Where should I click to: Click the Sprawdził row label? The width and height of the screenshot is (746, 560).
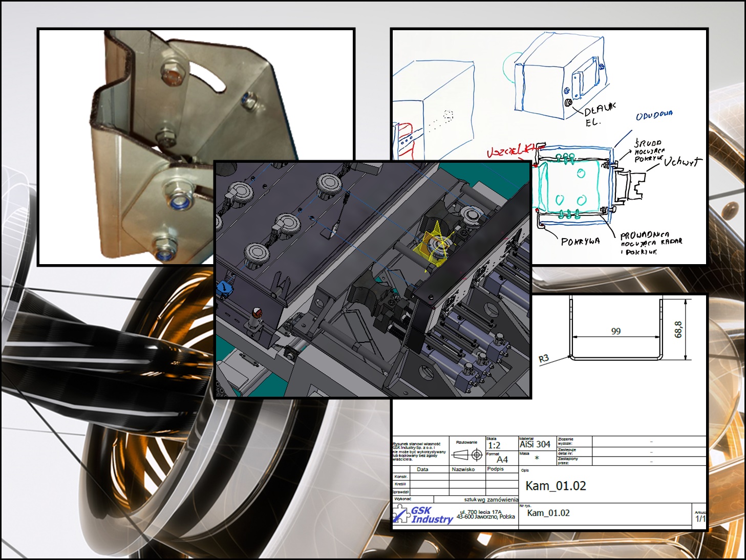click(x=401, y=492)
